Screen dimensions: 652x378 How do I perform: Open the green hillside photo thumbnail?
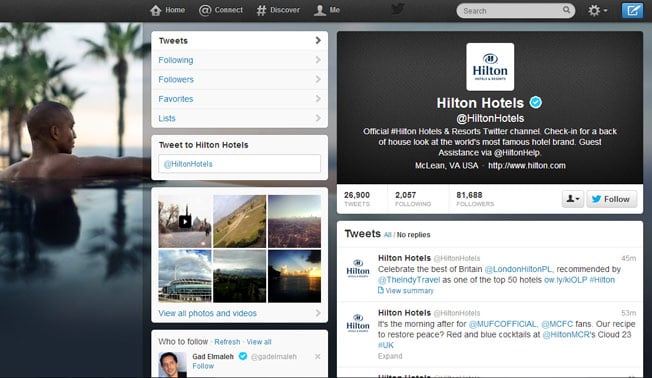tap(240, 221)
